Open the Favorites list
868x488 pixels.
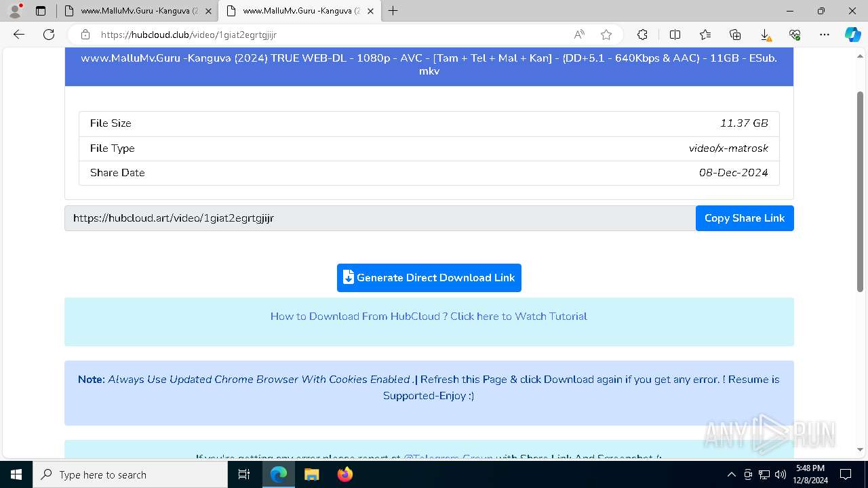click(x=705, y=35)
